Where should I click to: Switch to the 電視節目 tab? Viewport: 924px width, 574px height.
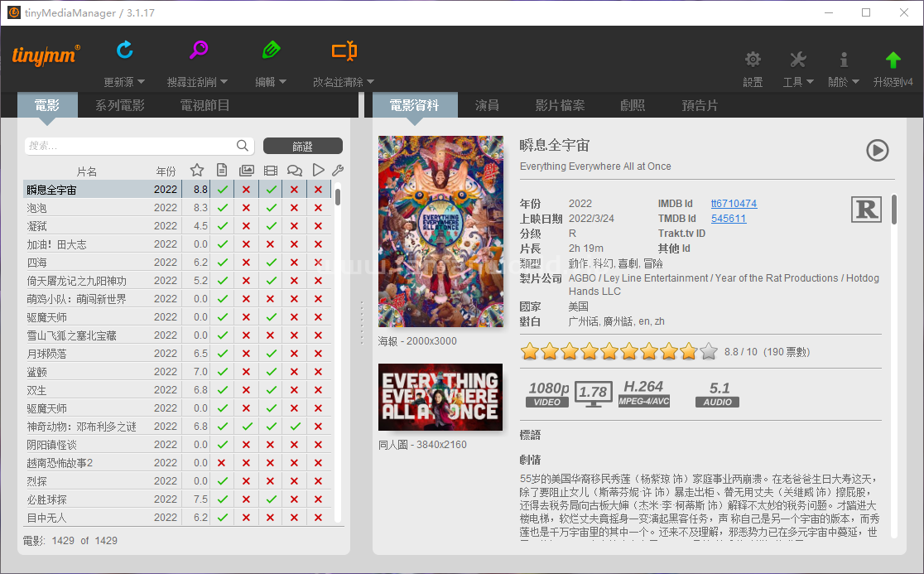[x=205, y=105]
